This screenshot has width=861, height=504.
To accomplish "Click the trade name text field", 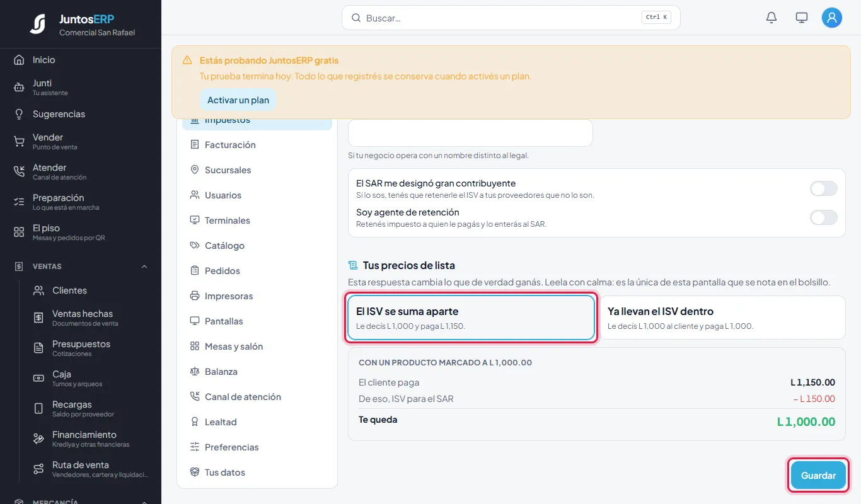I will click(x=470, y=133).
